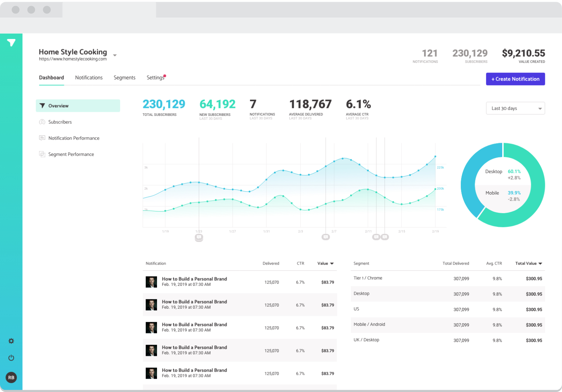The image size is (562, 392).
Task: Expand the Home Style Cooking site dropdown
Action: 115,55
